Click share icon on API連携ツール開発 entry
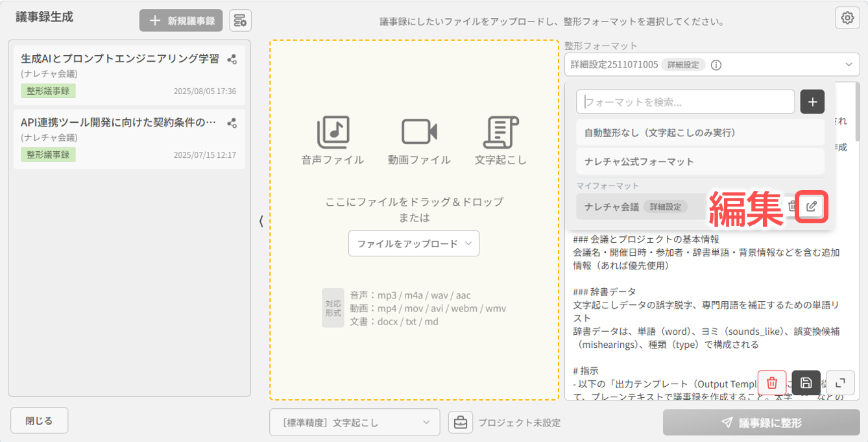 tap(232, 123)
